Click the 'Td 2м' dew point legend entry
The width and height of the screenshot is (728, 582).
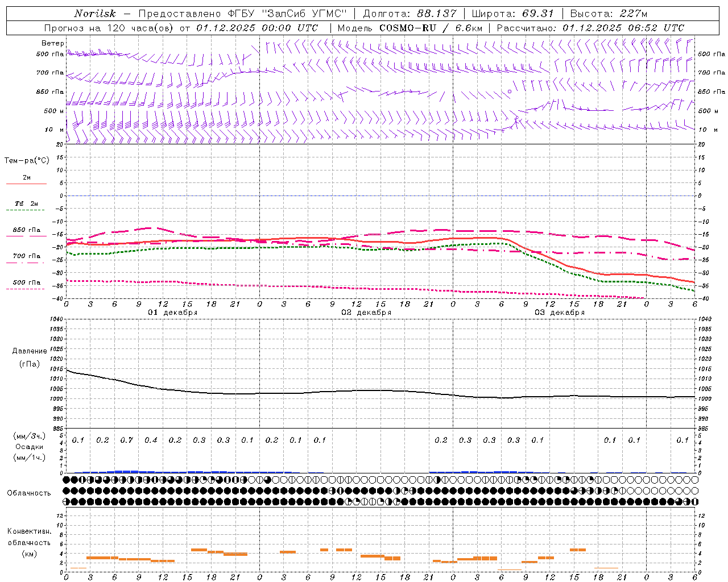pyautogui.click(x=27, y=203)
